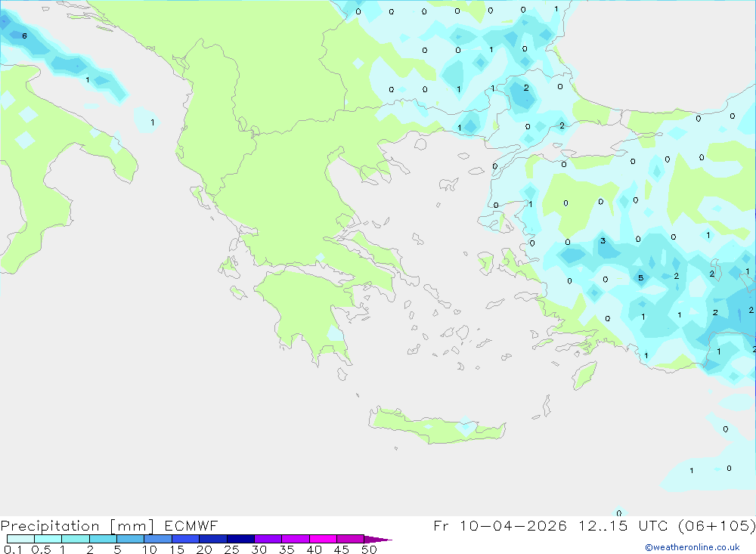Choose the 10–15 mm legend swatch

[x=158, y=539]
